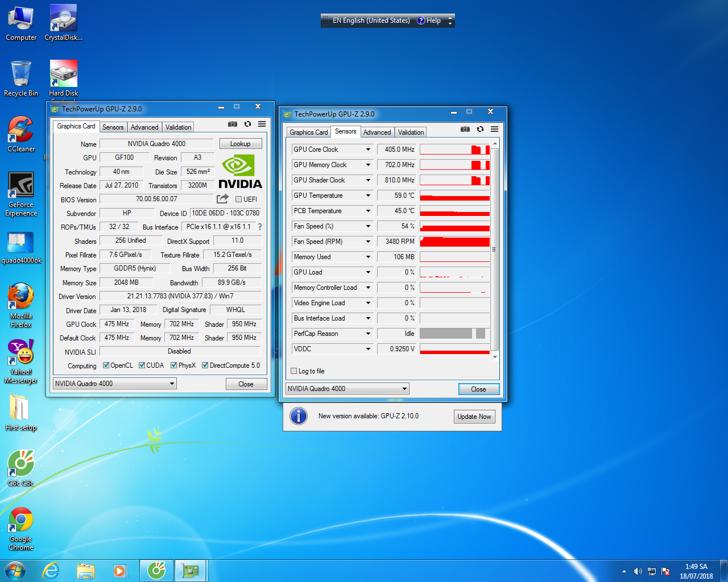The width and height of the screenshot is (728, 582).
Task: Launch Cốc Cốc from the desktop
Action: pos(21,468)
